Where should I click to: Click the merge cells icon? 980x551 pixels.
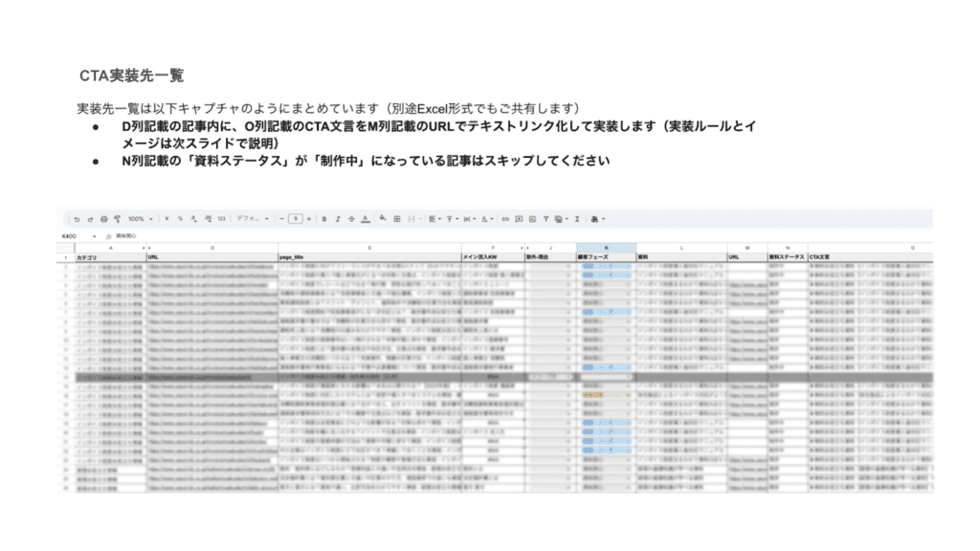[x=413, y=219]
